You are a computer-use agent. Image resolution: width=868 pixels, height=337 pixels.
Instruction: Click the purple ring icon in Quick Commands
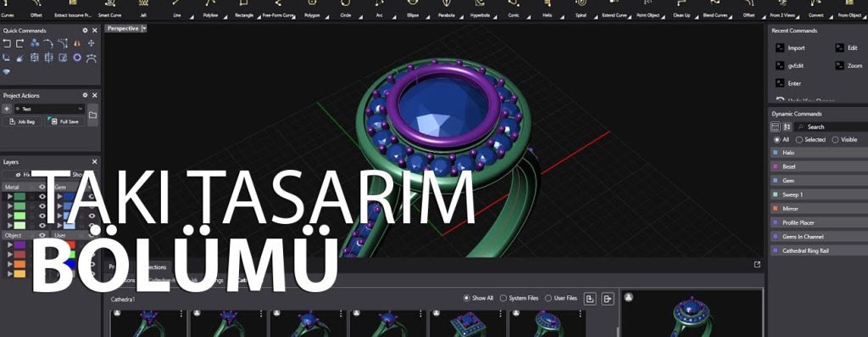click(77, 57)
